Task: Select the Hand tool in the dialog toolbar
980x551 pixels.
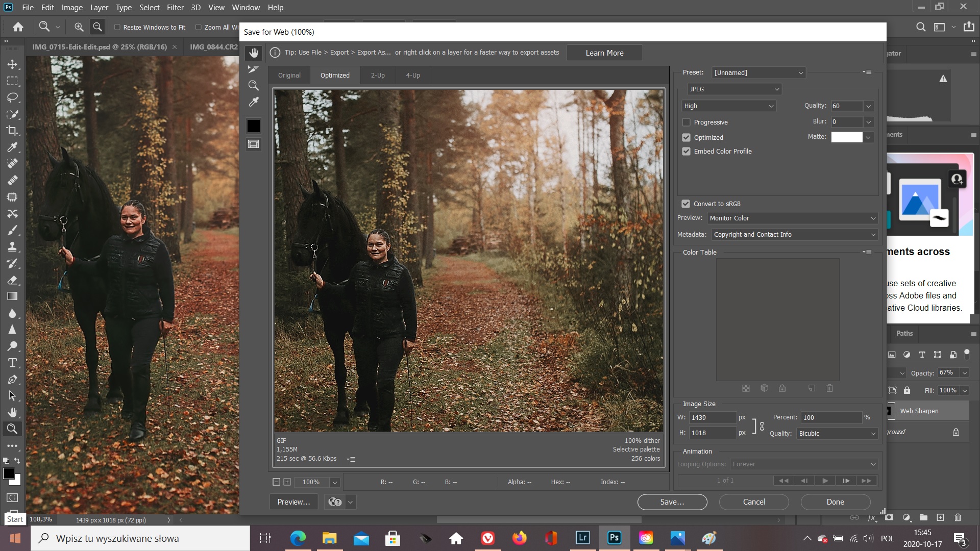Action: [x=254, y=52]
